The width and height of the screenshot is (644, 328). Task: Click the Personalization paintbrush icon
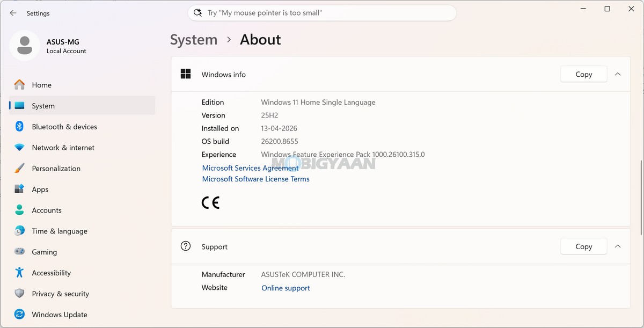(x=19, y=169)
